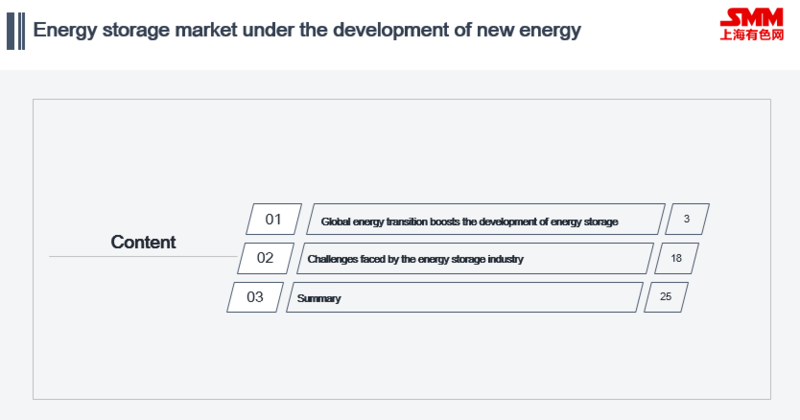Screen dimensions: 800x420
Task: Select the 03 section number box
Action: [255, 297]
